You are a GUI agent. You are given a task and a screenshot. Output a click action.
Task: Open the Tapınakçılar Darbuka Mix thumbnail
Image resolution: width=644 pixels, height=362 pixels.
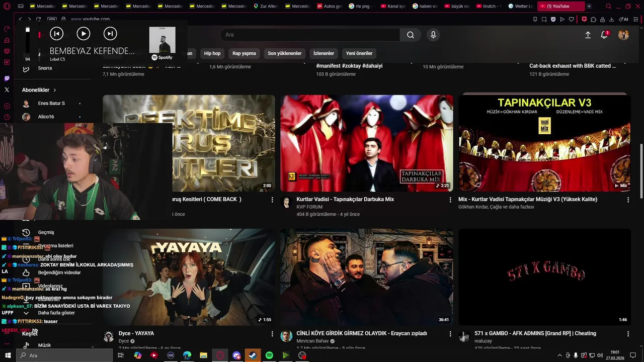click(366, 143)
